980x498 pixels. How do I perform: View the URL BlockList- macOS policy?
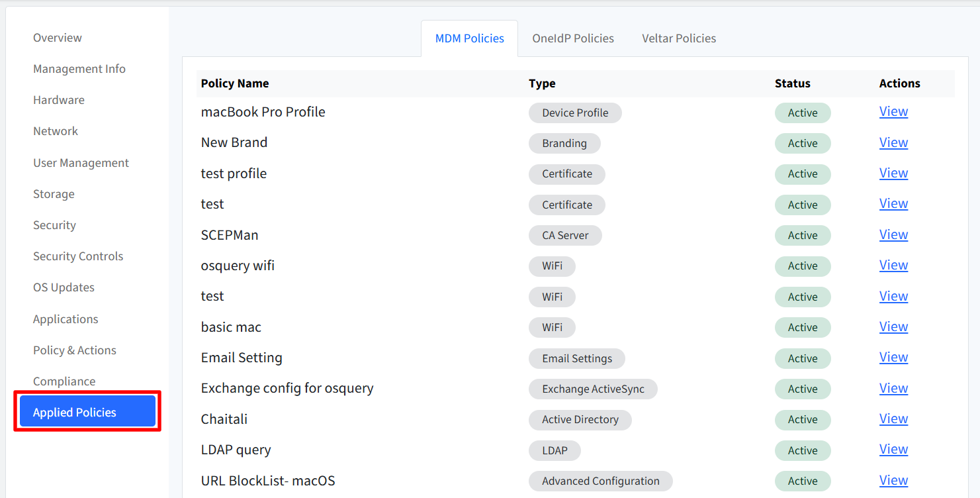[x=893, y=481]
